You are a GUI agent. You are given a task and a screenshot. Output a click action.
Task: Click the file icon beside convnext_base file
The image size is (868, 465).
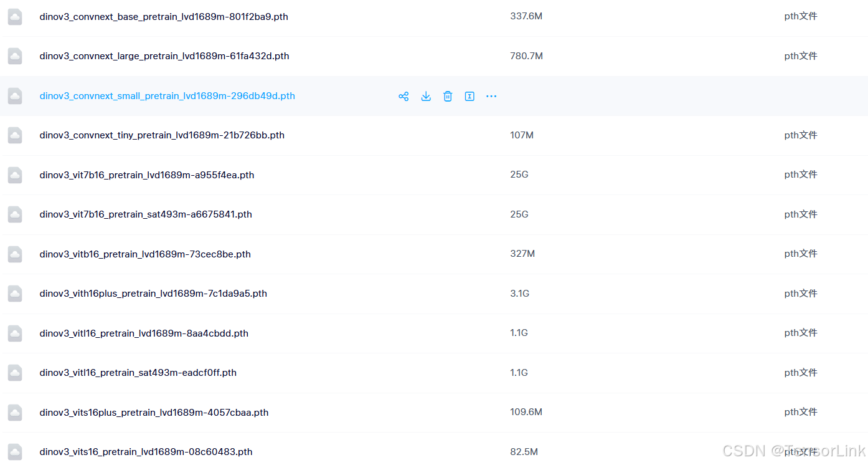15,17
